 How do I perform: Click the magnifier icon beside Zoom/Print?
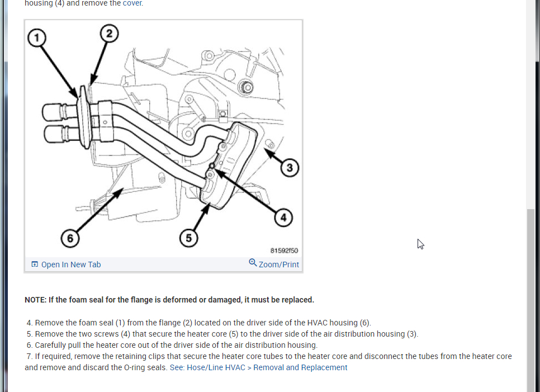[253, 263]
